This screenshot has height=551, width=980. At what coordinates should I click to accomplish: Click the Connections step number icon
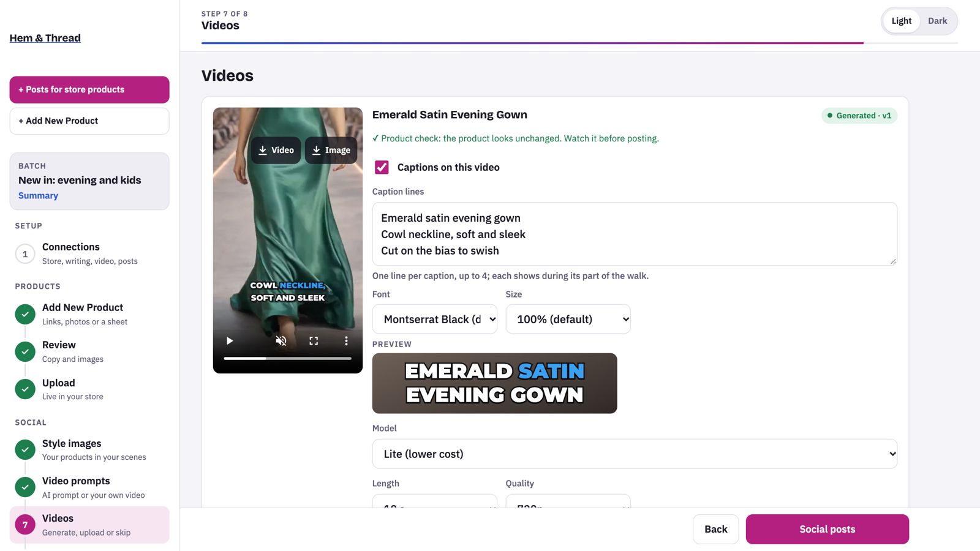pyautogui.click(x=25, y=253)
